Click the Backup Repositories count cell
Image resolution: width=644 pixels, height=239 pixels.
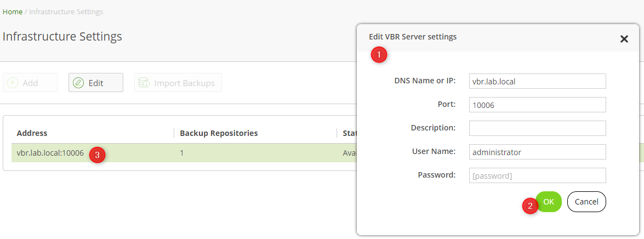(x=182, y=153)
